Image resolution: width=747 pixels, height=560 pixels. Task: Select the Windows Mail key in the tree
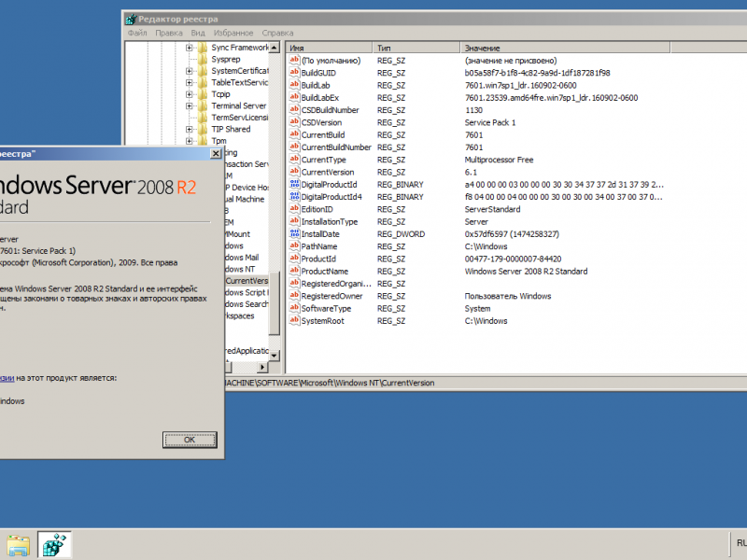[242, 258]
